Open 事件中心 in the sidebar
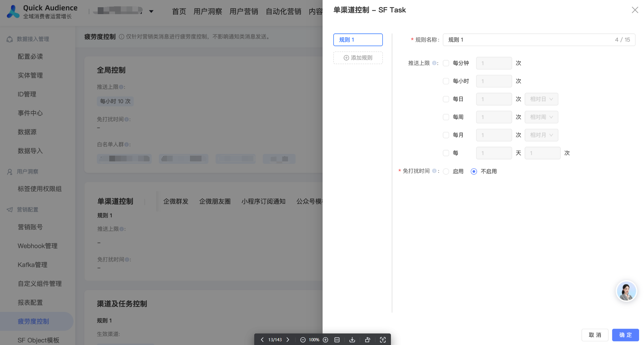The image size is (644, 345). [x=30, y=113]
